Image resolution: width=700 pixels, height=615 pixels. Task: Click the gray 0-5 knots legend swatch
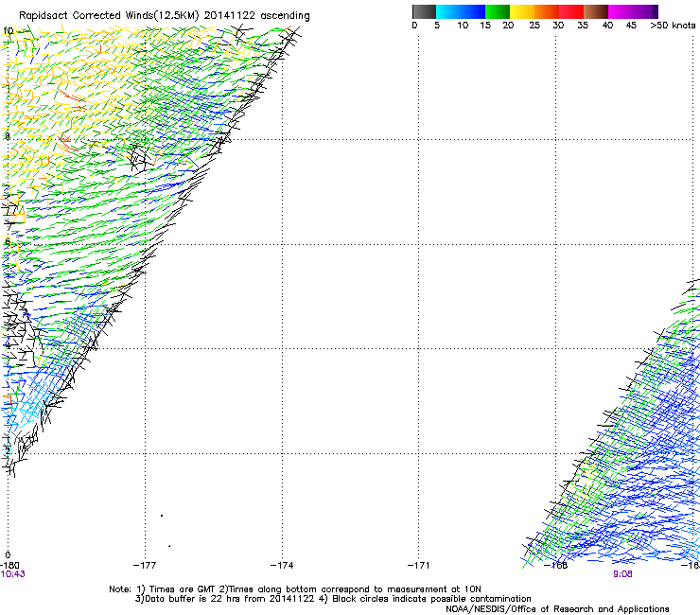[x=424, y=11]
